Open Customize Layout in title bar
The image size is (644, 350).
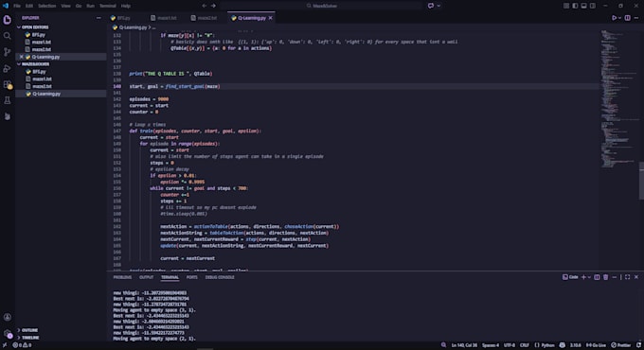click(566, 6)
